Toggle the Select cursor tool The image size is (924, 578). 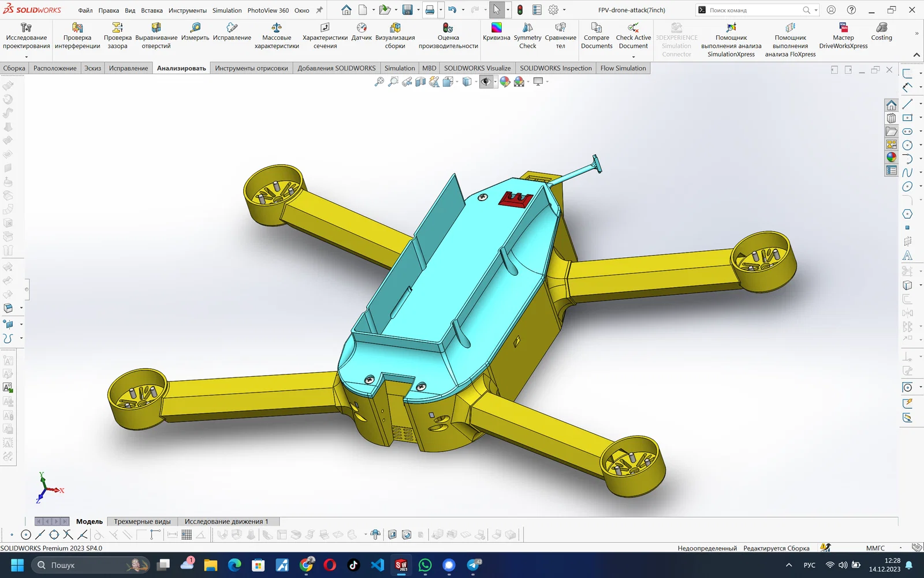click(x=497, y=10)
